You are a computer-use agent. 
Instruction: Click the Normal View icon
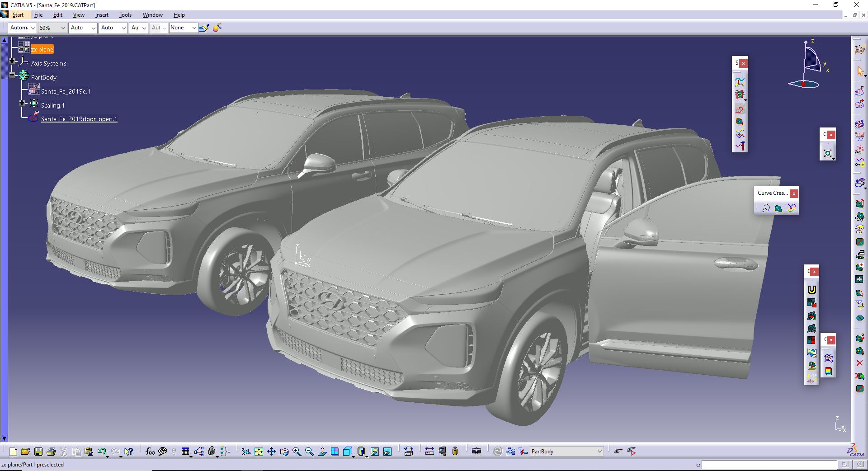pos(322,451)
